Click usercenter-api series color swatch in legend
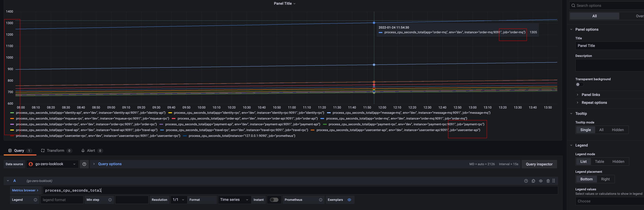The image size is (644, 210). (312, 130)
